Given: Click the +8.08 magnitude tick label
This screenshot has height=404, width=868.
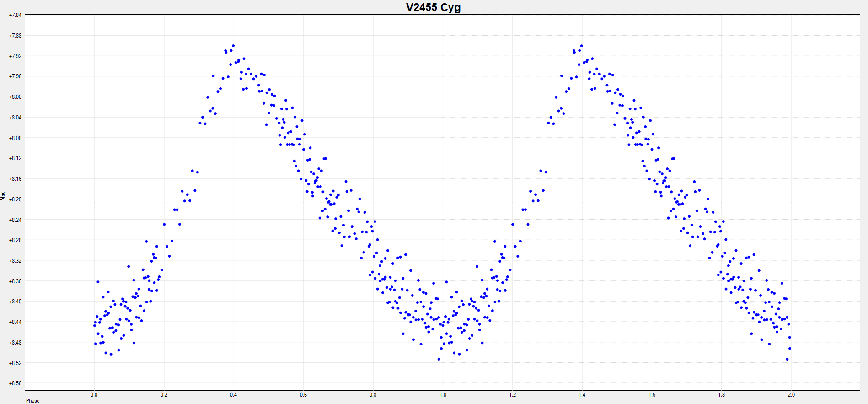Looking at the screenshot, I should [15, 138].
